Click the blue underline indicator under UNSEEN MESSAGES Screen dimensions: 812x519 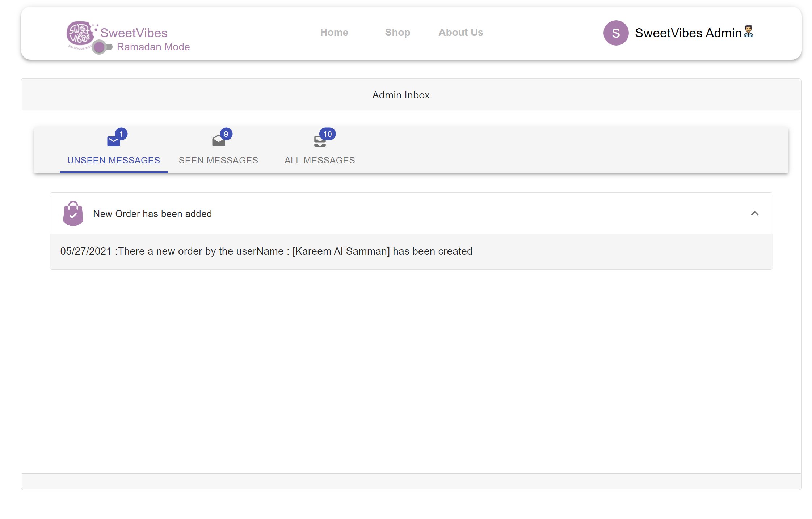(113, 173)
